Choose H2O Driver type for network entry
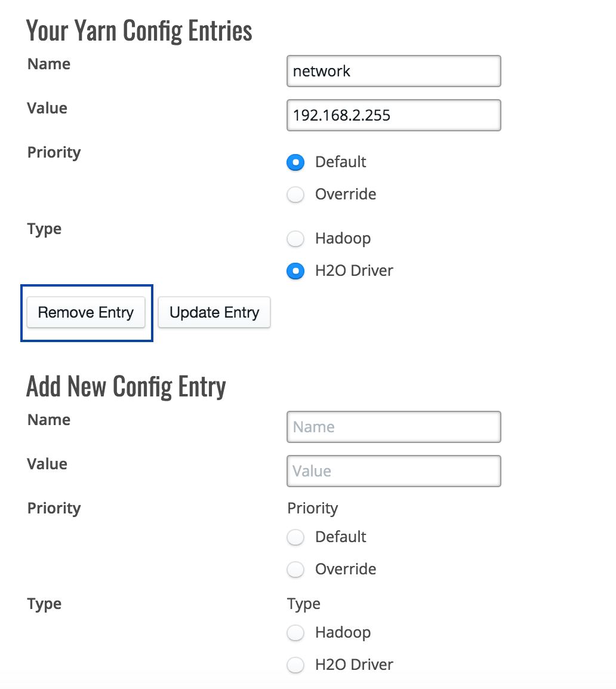The image size is (616, 689). 295,270
